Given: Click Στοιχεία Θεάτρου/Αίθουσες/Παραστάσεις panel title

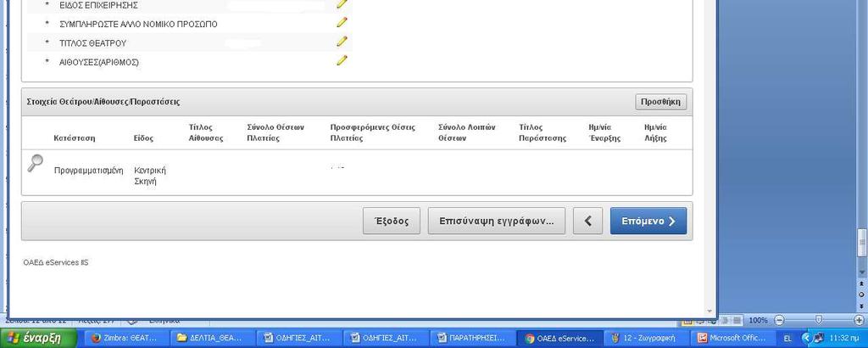Looking at the screenshot, I should pyautogui.click(x=103, y=102).
